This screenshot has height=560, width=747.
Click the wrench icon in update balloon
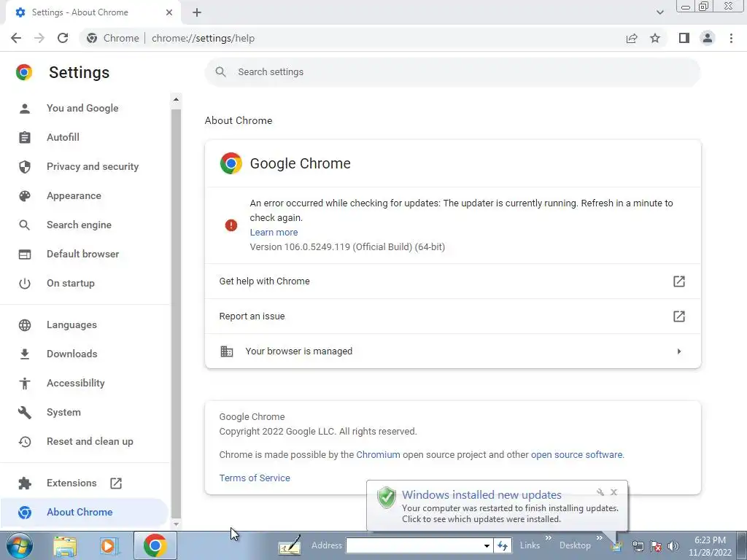[600, 492]
